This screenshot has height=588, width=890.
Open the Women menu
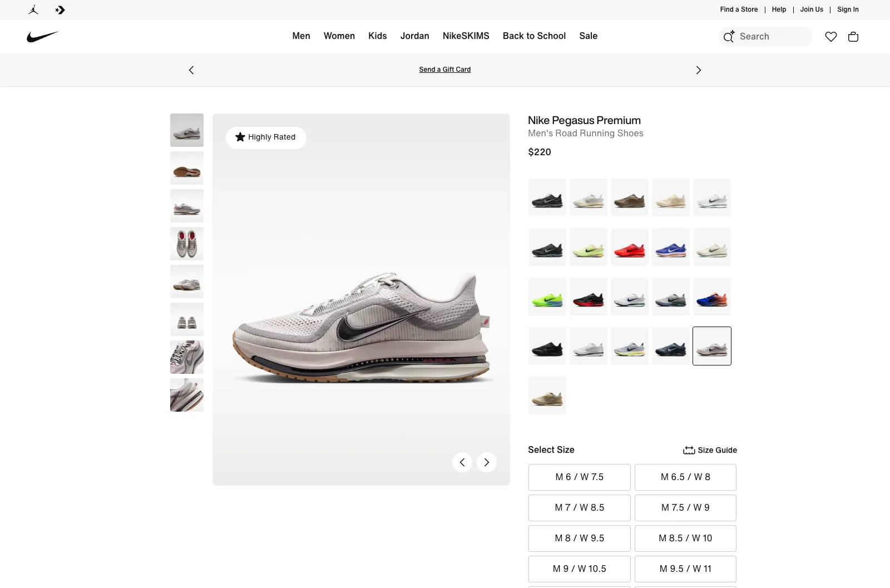tap(339, 36)
